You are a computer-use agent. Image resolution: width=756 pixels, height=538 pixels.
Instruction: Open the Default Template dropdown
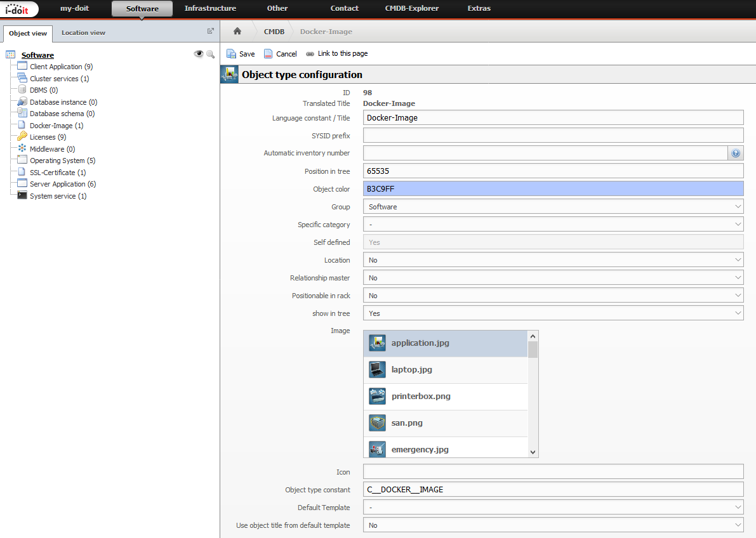pos(553,508)
